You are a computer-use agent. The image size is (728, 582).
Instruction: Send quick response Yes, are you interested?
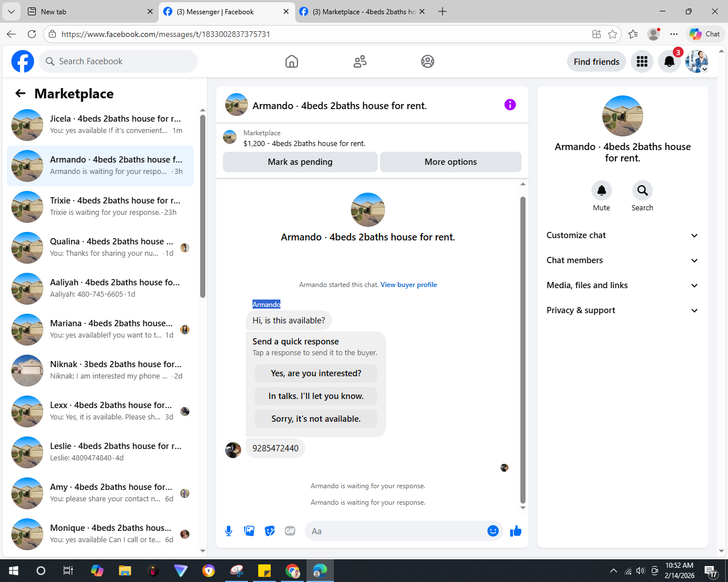tap(316, 373)
